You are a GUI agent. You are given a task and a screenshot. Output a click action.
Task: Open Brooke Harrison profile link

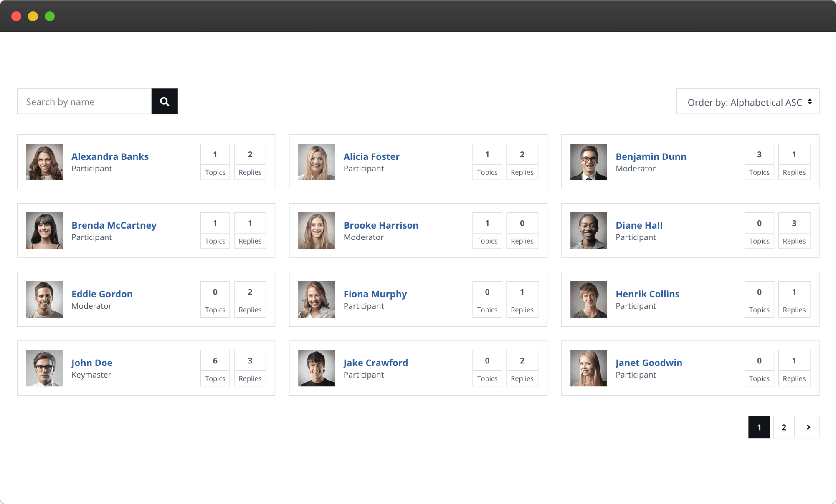(381, 225)
